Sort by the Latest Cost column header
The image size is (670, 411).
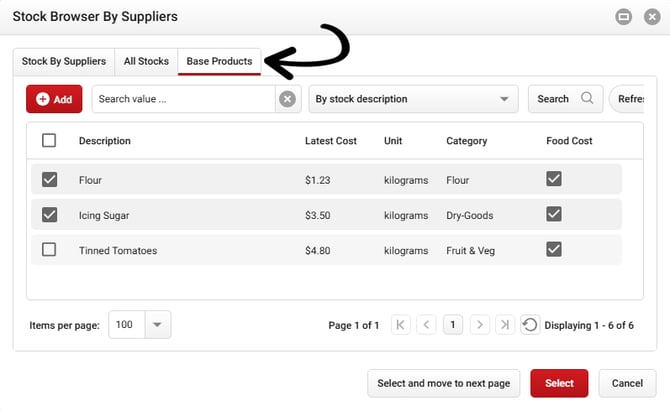[x=331, y=141]
